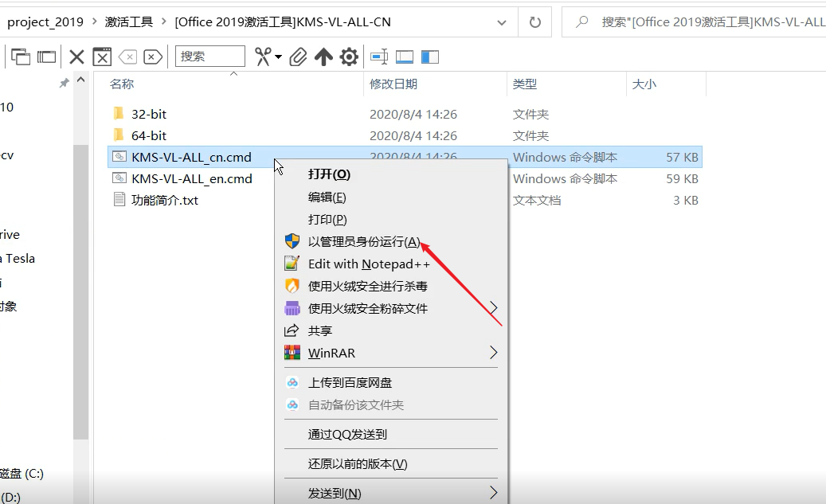Image resolution: width=826 pixels, height=504 pixels.
Task: Click the share icon beside 共享
Action: [292, 330]
